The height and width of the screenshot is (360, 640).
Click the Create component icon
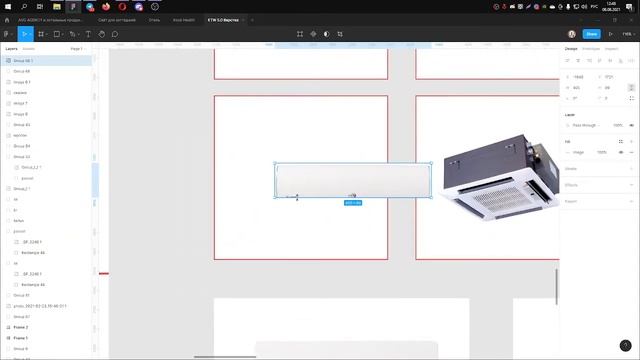click(x=313, y=34)
